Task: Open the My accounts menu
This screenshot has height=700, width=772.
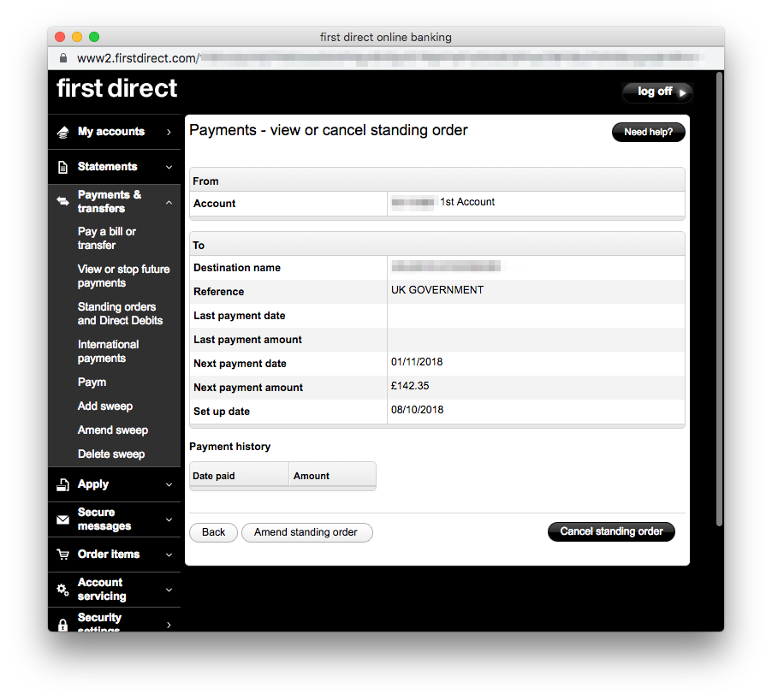Action: coord(114,132)
